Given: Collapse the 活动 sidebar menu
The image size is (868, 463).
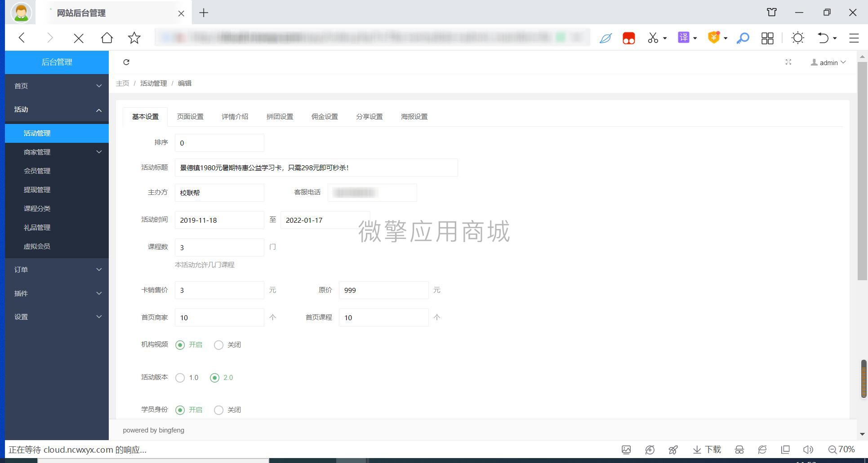Looking at the screenshot, I should [x=57, y=110].
